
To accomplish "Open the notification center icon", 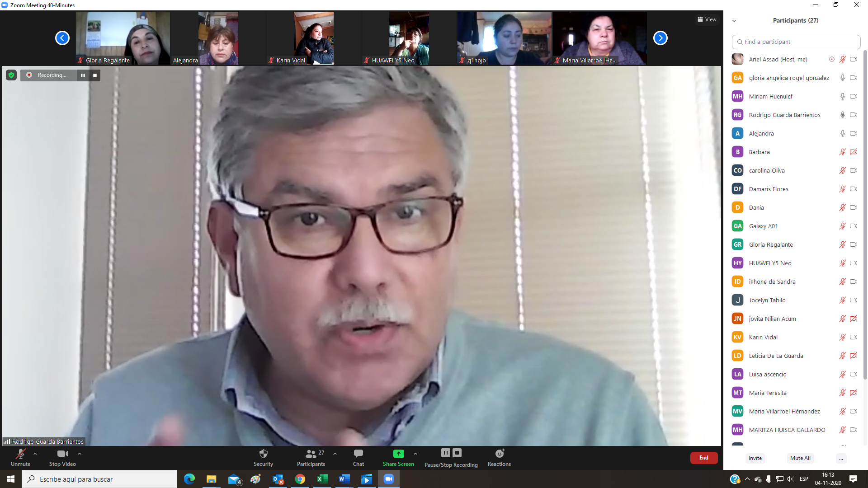I will [x=853, y=479].
